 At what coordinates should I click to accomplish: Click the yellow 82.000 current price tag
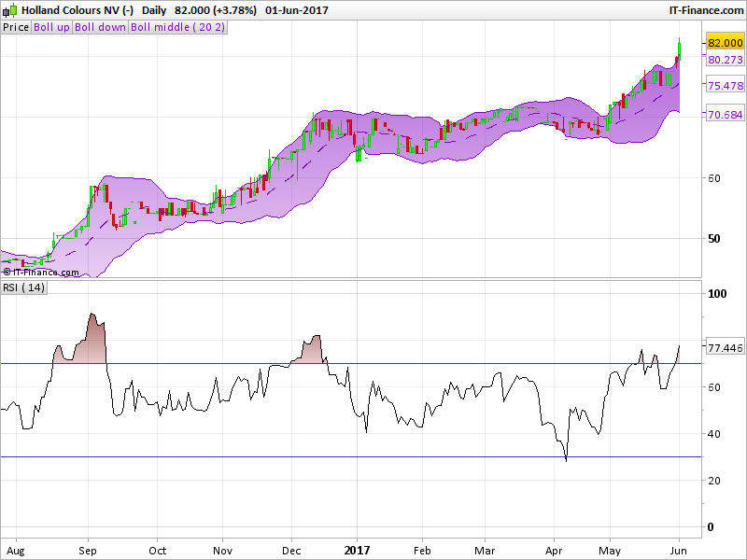(726, 43)
